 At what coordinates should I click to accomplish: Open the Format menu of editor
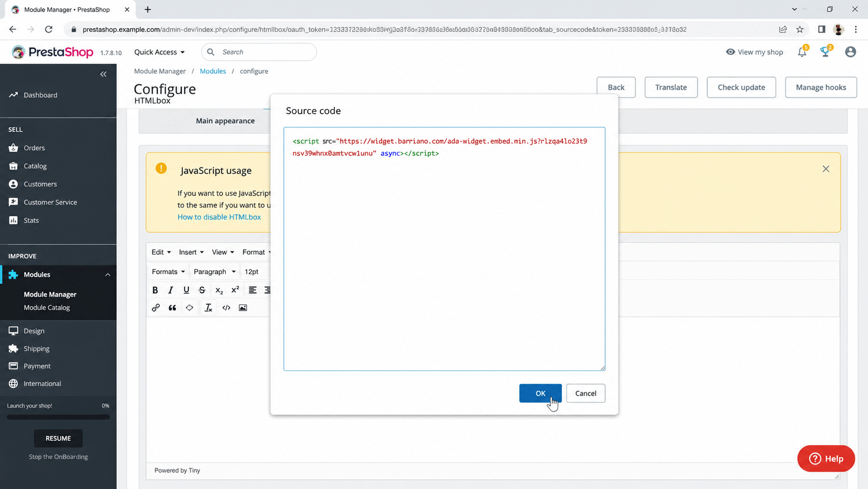[x=256, y=252]
